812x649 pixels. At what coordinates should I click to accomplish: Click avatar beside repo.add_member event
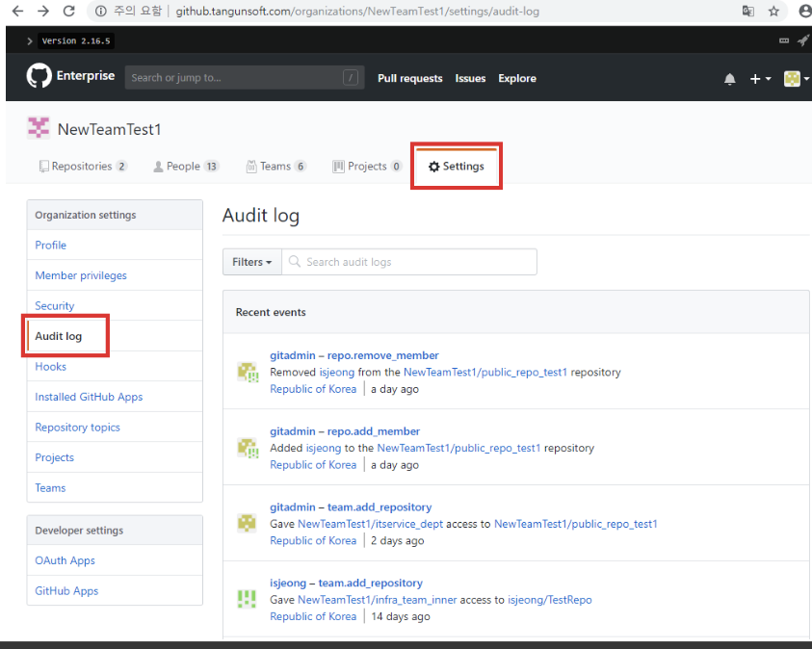tap(247, 448)
